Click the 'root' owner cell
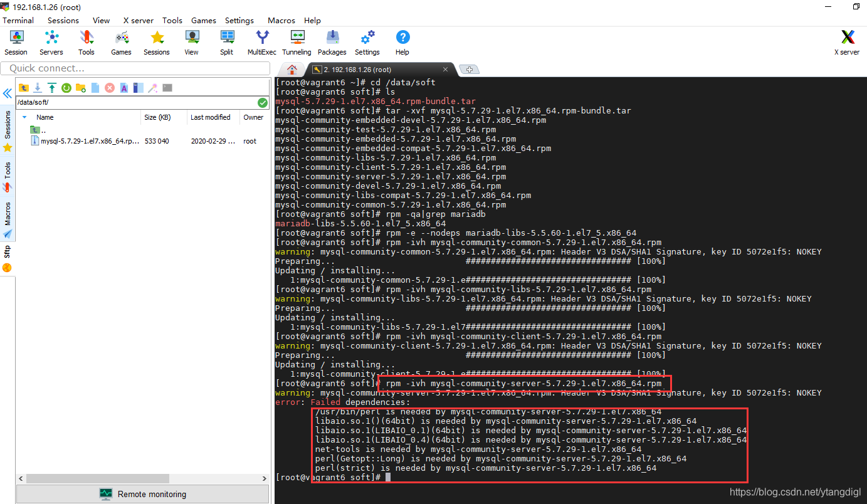Image resolution: width=867 pixels, height=504 pixels. coord(250,142)
